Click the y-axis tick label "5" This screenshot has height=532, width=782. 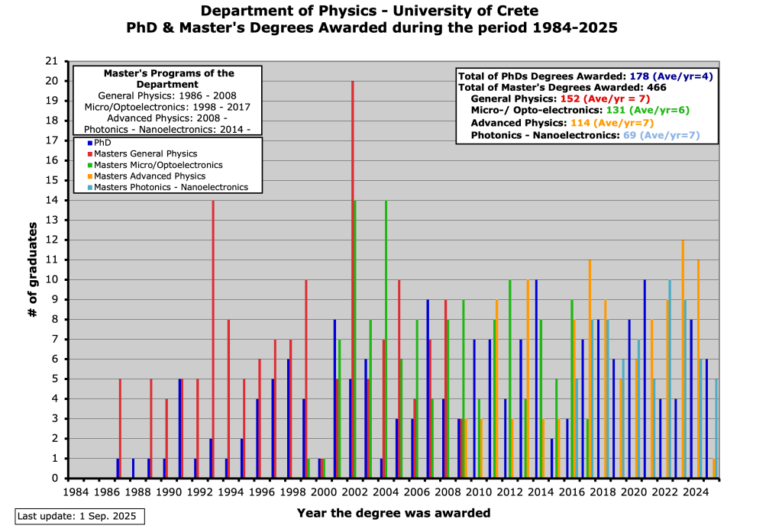pyautogui.click(x=55, y=379)
